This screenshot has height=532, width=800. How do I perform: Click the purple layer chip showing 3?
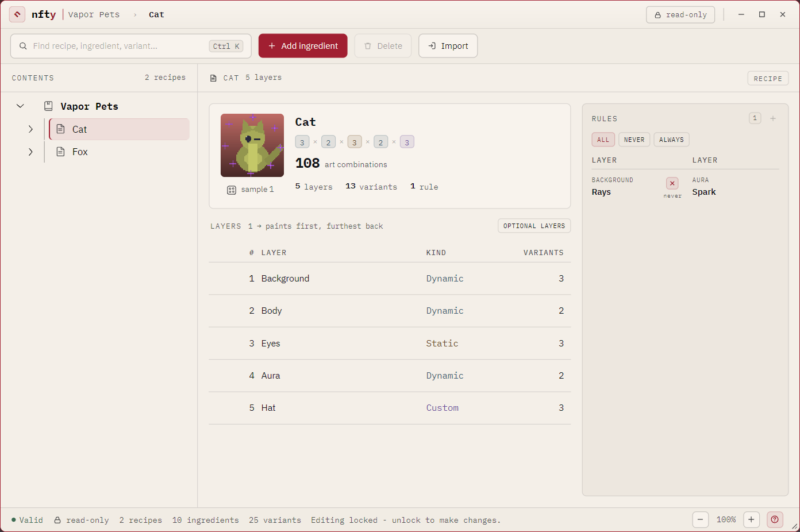tap(407, 142)
